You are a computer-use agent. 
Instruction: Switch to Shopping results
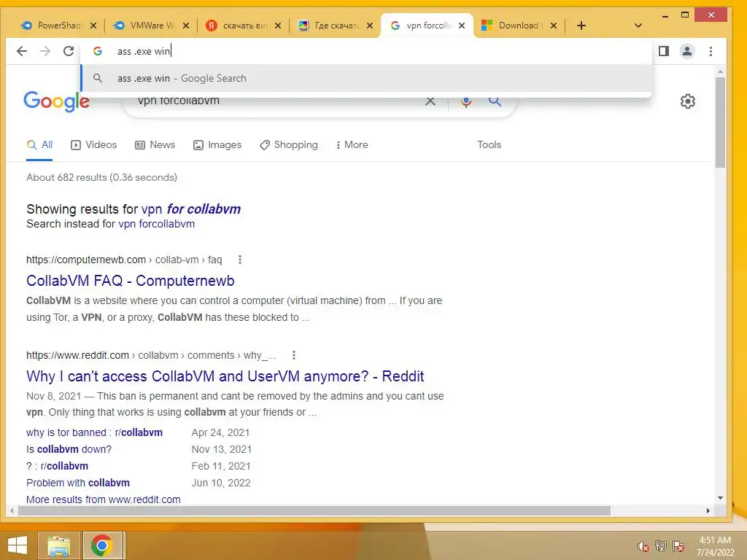tap(289, 145)
